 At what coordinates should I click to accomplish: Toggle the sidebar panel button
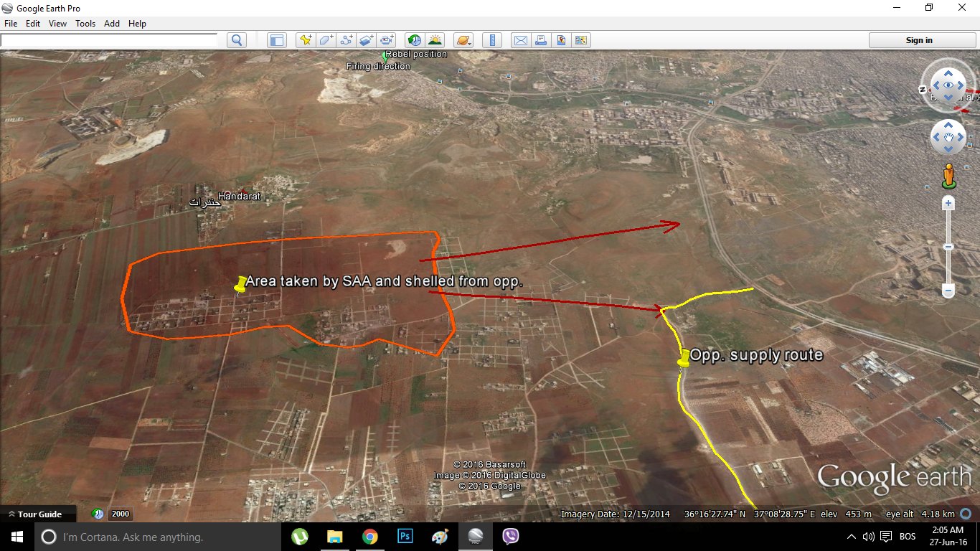point(277,40)
